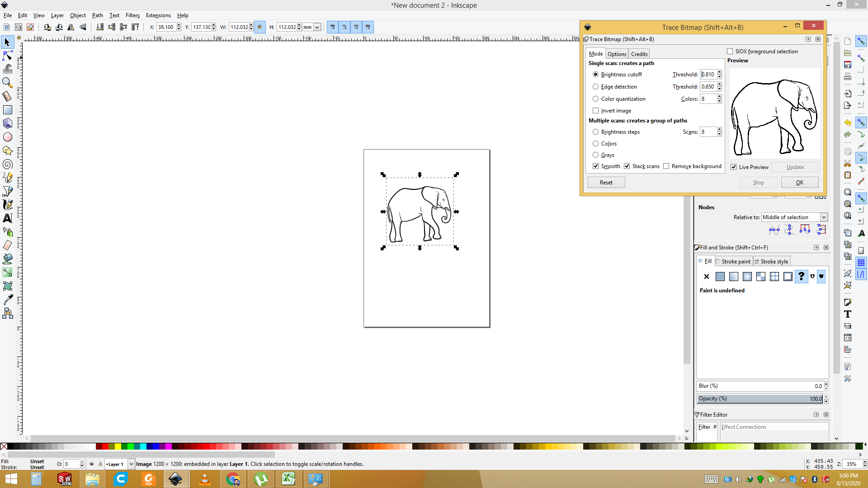The image size is (868, 488).
Task: Select Edge detection radio button
Action: [x=595, y=87]
